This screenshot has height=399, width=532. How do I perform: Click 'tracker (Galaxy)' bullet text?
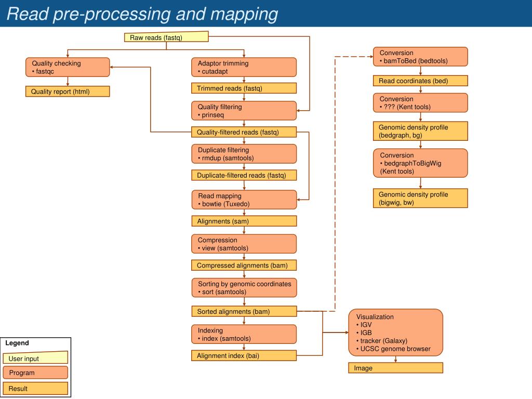[383, 341]
